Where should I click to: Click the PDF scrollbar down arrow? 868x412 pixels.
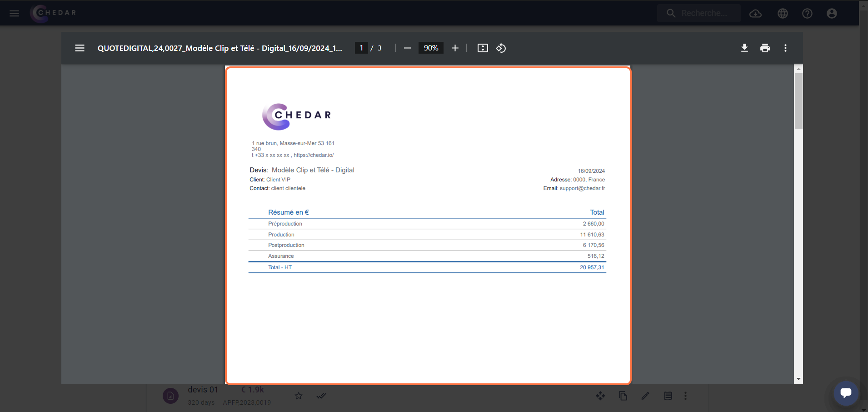pyautogui.click(x=798, y=379)
